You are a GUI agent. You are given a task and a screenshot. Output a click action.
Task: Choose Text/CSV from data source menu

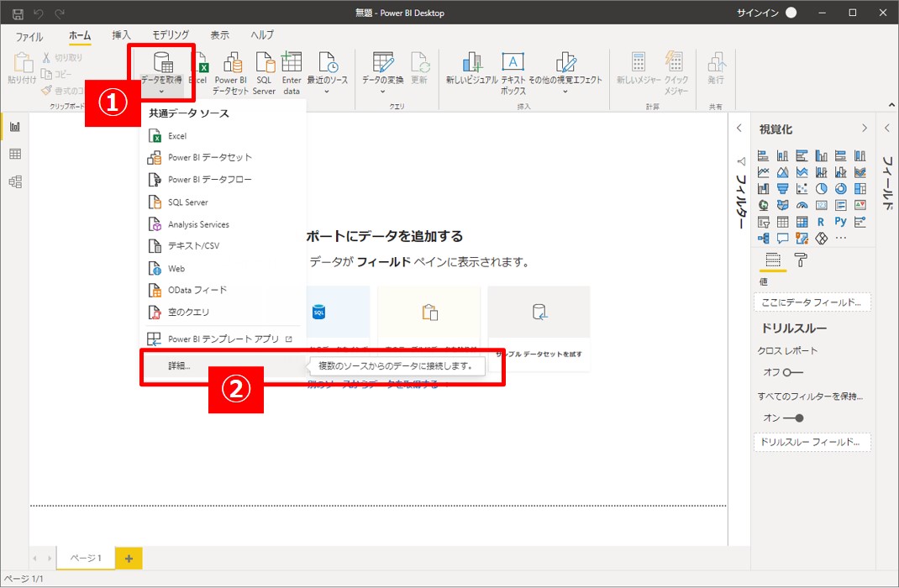(193, 246)
